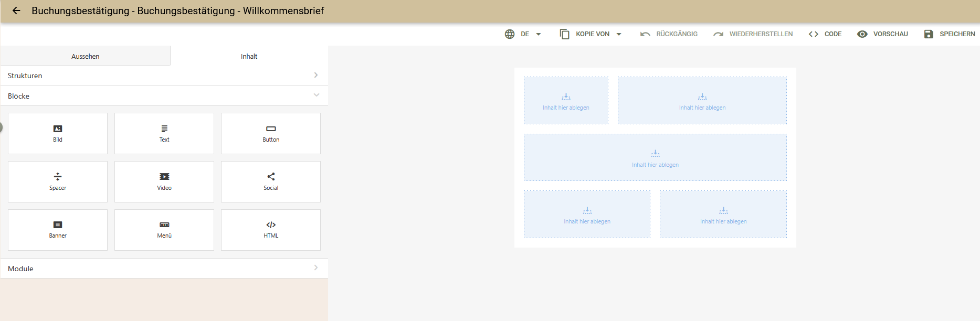Go back with the left arrow
The width and height of the screenshot is (980, 321).
point(16,10)
